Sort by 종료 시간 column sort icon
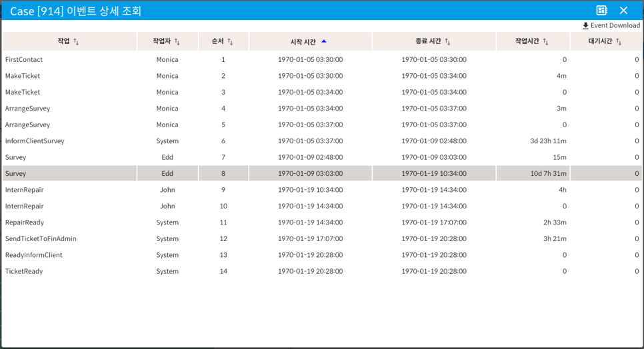This screenshot has height=349, width=644. (x=447, y=42)
